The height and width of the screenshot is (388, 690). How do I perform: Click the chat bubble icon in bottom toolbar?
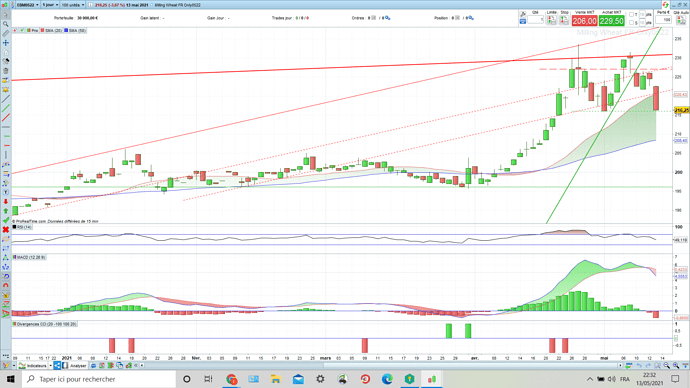click(x=93, y=366)
